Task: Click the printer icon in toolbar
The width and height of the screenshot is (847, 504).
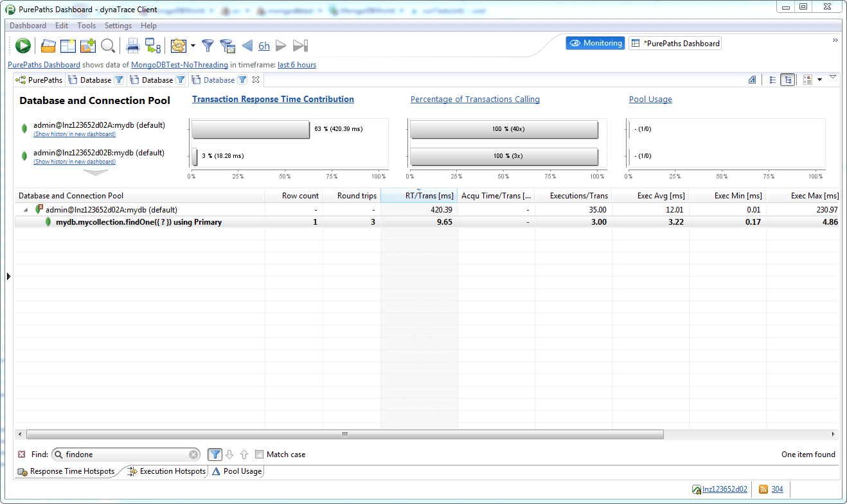Action: point(133,46)
